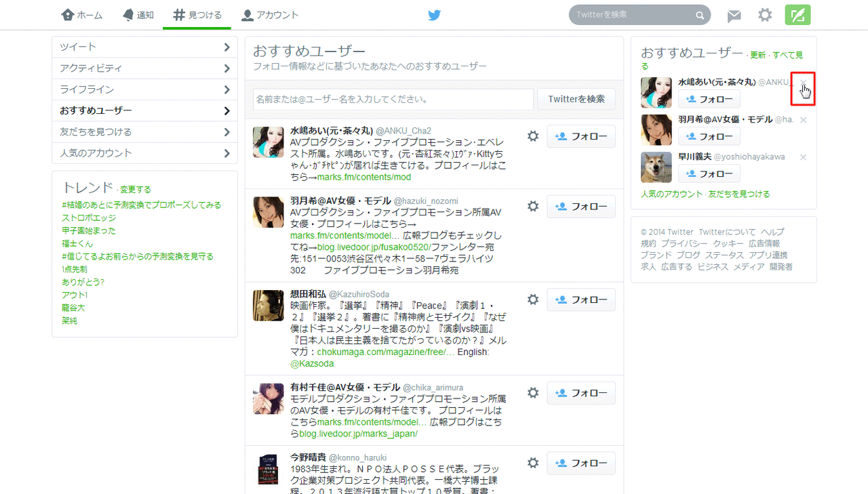Open ツイート in the sidebar

coord(144,47)
